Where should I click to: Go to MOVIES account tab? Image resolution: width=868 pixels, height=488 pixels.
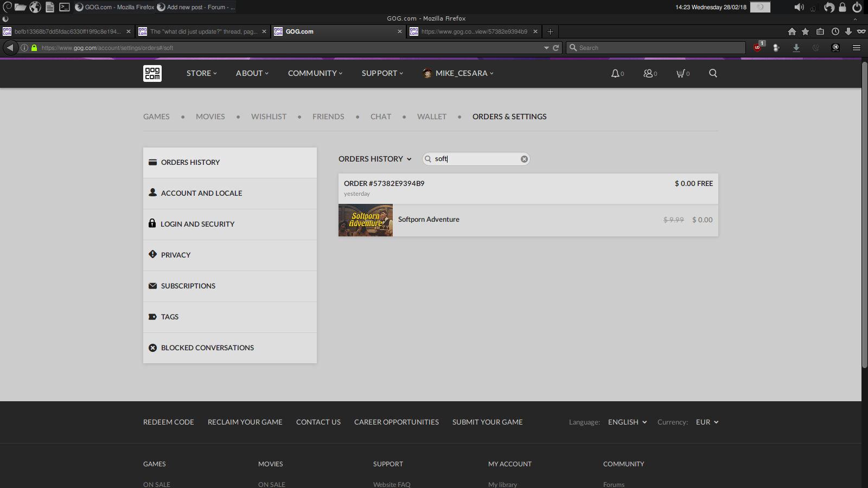[x=210, y=117]
